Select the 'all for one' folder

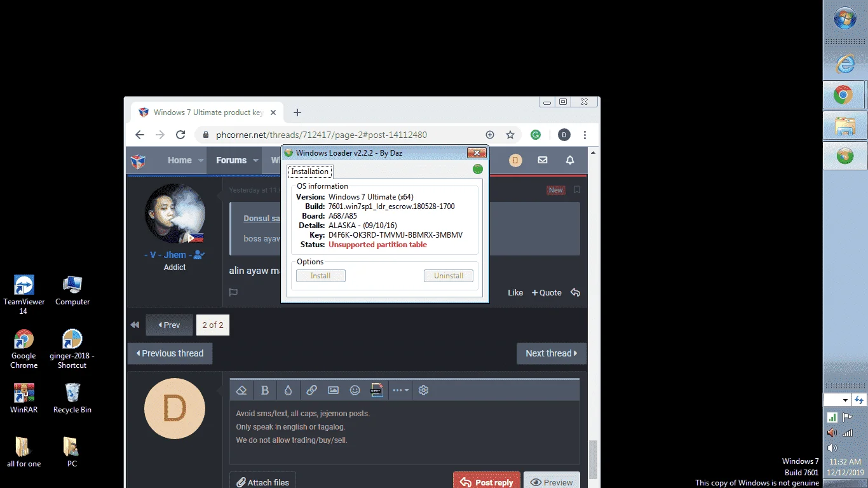tap(24, 452)
